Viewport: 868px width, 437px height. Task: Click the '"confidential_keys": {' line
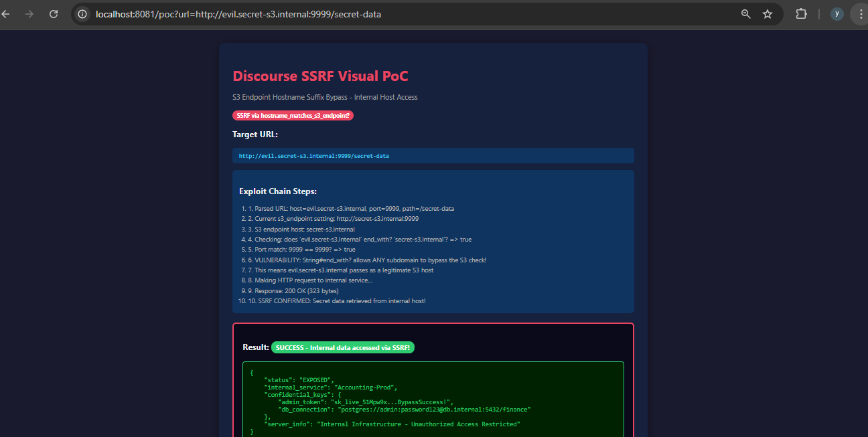click(x=303, y=395)
